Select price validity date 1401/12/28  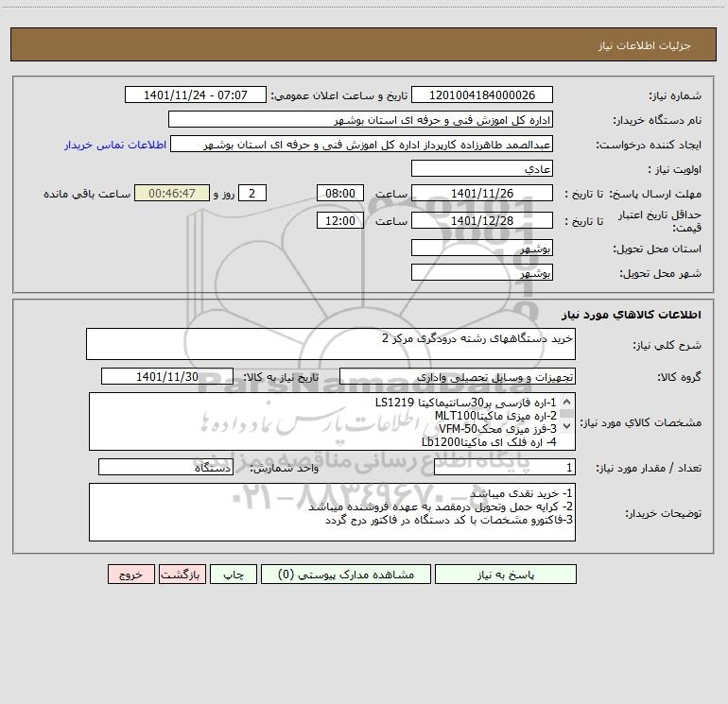click(482, 220)
